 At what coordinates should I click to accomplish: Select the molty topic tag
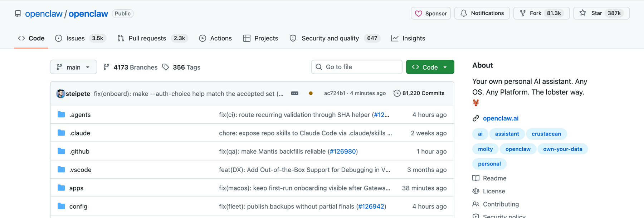pyautogui.click(x=486, y=149)
